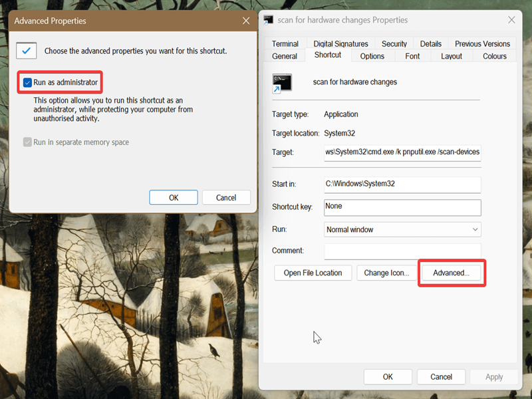Click in the Start in field

pos(402,185)
